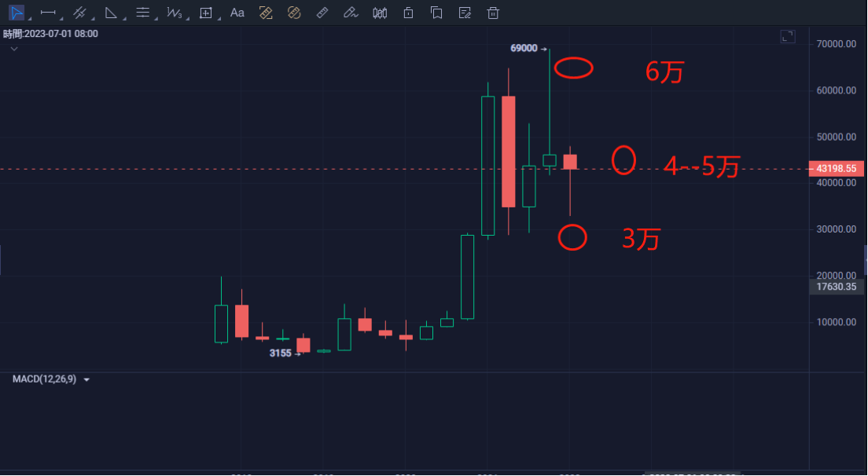Click the 50000.00 price axis label
868x476 pixels.
point(837,137)
